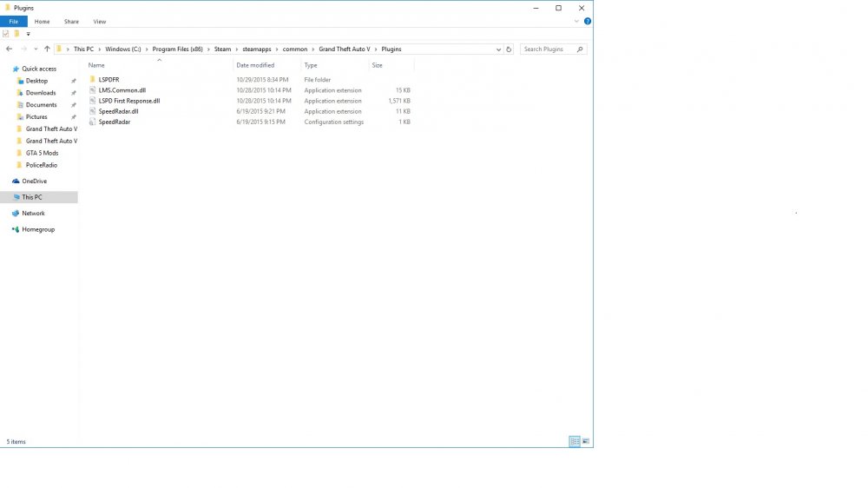Click the LSPD First Response.dll file icon

coord(93,101)
